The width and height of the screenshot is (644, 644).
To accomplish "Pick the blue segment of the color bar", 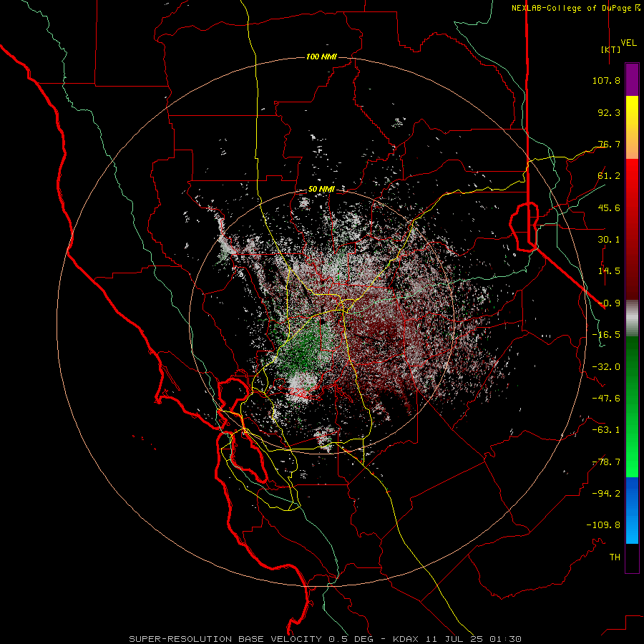I will pos(632,510).
